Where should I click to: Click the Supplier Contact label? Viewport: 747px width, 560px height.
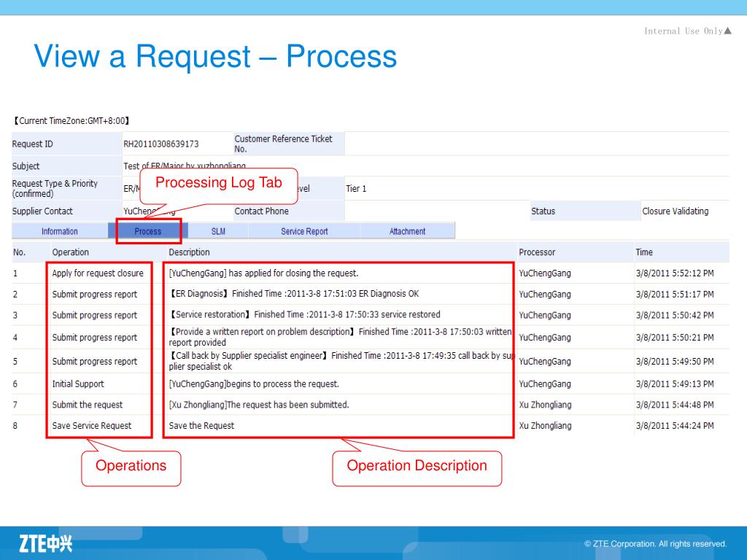tap(42, 211)
